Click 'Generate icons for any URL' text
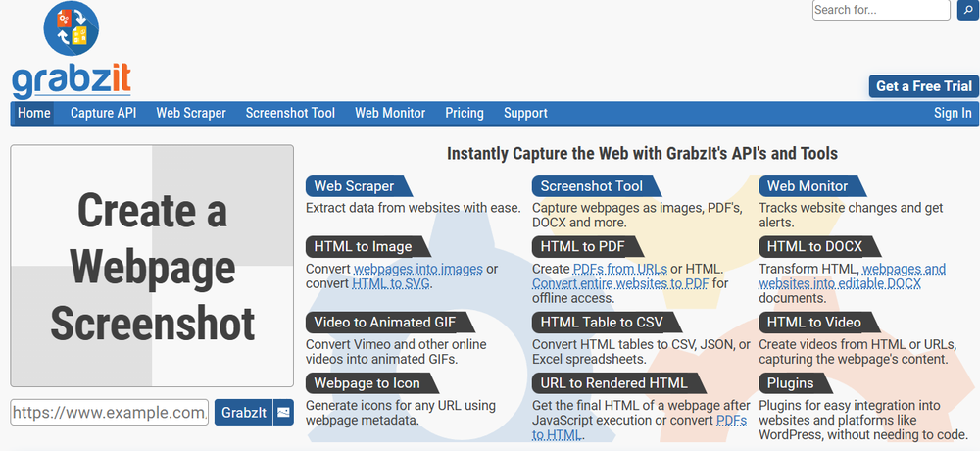The width and height of the screenshot is (980, 451). tap(401, 405)
